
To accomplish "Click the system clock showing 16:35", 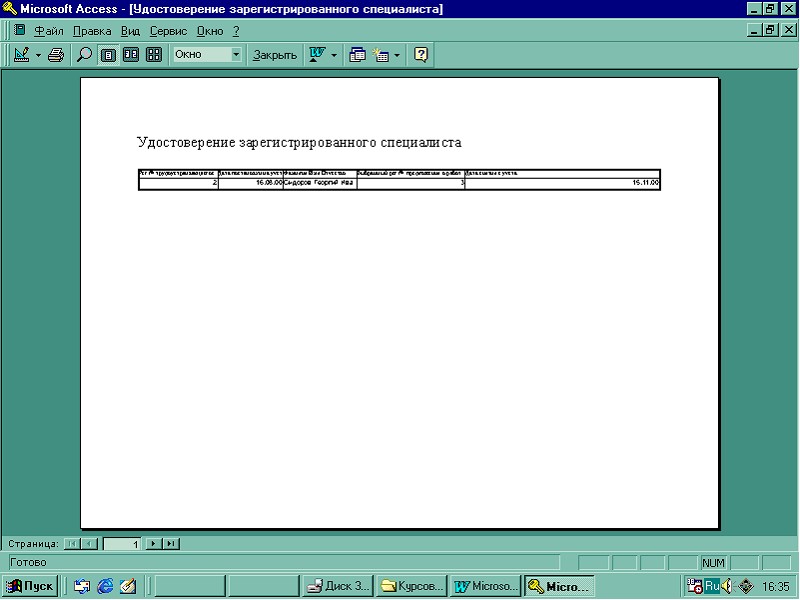I will [776, 586].
